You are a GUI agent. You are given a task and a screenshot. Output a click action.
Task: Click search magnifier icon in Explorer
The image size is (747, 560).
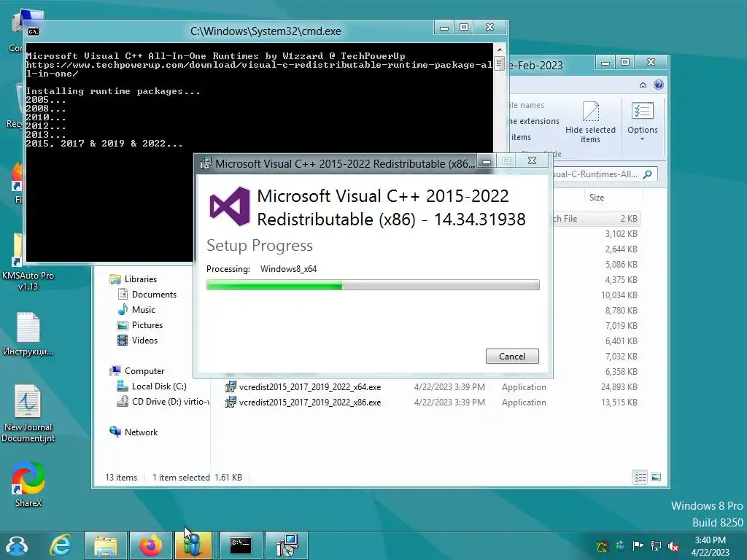[x=647, y=174]
